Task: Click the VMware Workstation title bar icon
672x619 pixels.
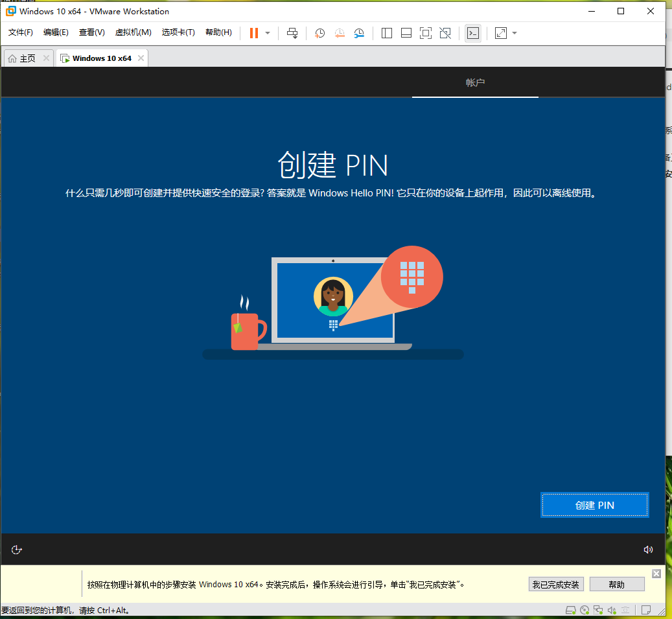Action: pos(11,11)
